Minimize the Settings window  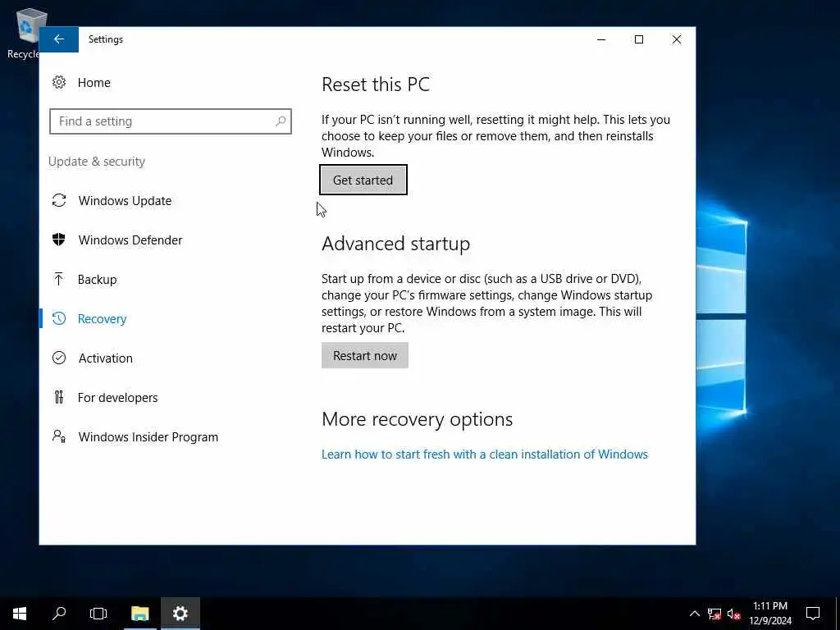pyautogui.click(x=601, y=39)
